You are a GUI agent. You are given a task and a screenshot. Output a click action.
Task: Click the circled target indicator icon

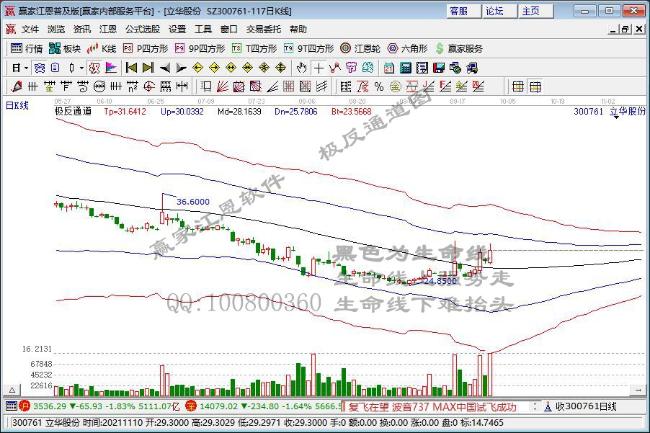coord(149,87)
